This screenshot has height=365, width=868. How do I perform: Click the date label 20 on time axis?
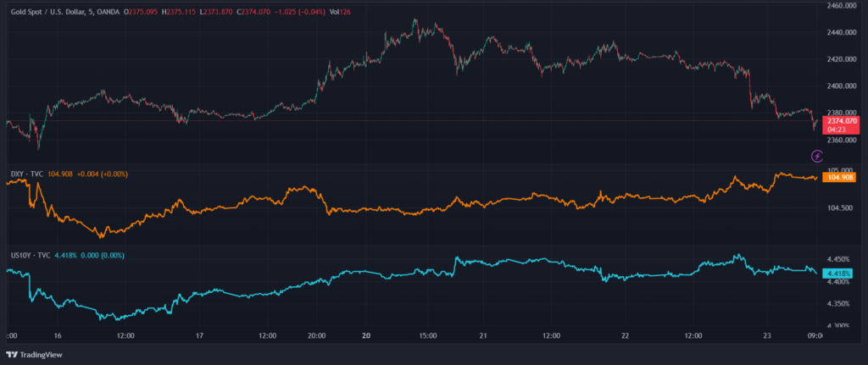368,335
